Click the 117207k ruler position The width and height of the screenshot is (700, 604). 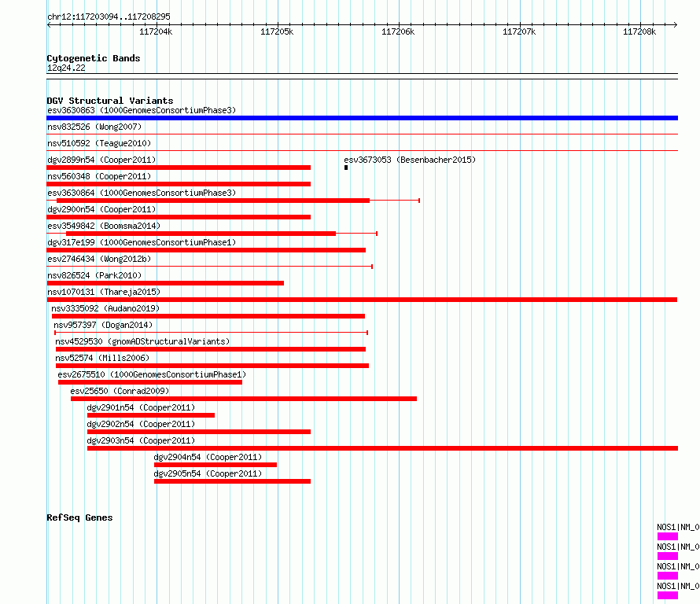click(x=519, y=31)
